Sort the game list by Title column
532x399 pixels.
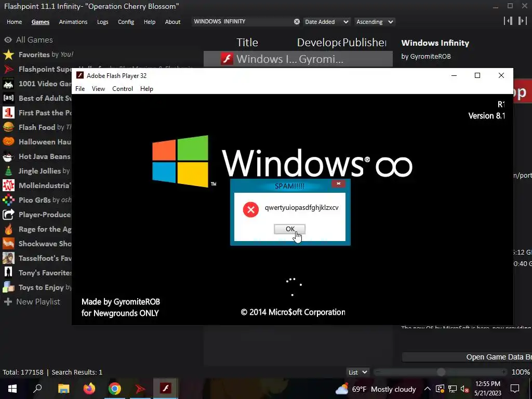click(x=247, y=43)
